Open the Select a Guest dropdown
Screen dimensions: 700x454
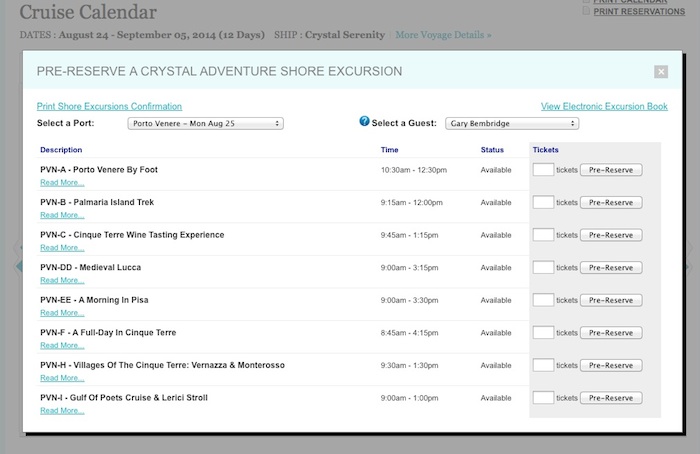tap(512, 123)
